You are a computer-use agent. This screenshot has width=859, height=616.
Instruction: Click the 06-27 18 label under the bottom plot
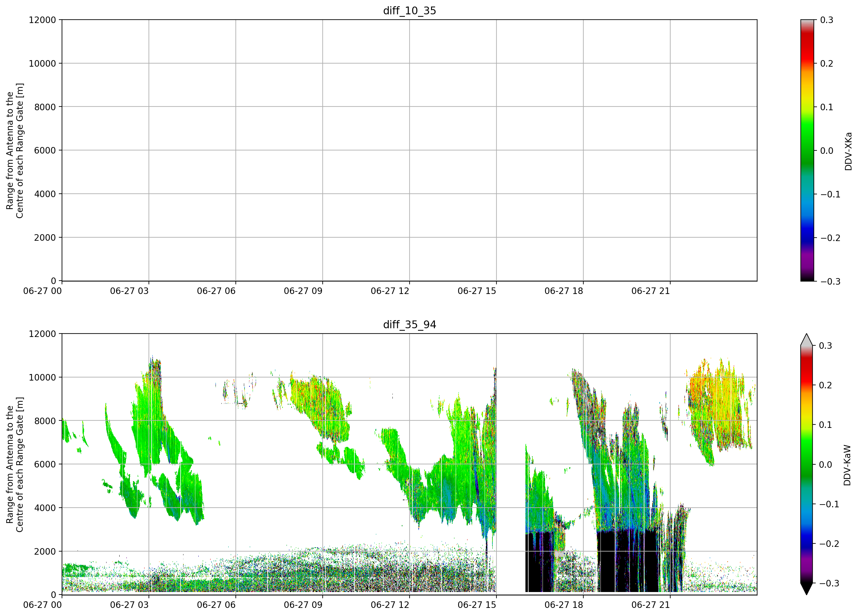point(564,605)
